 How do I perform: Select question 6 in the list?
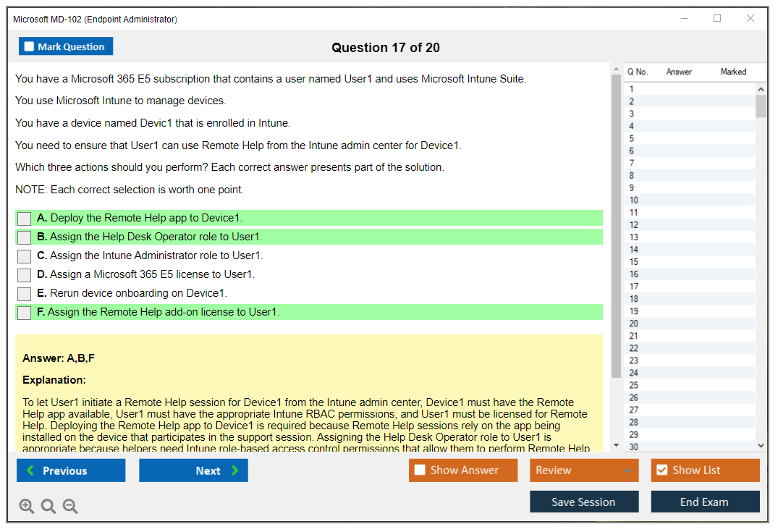[x=690, y=151]
